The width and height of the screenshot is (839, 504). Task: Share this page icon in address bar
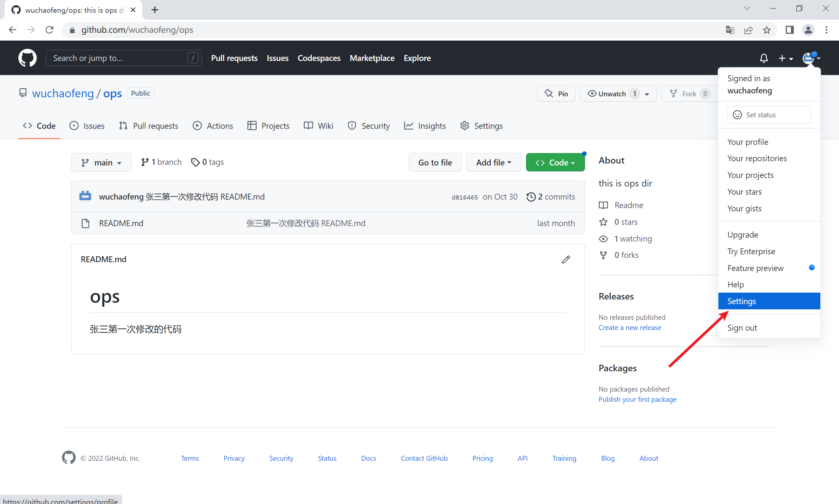click(x=748, y=30)
